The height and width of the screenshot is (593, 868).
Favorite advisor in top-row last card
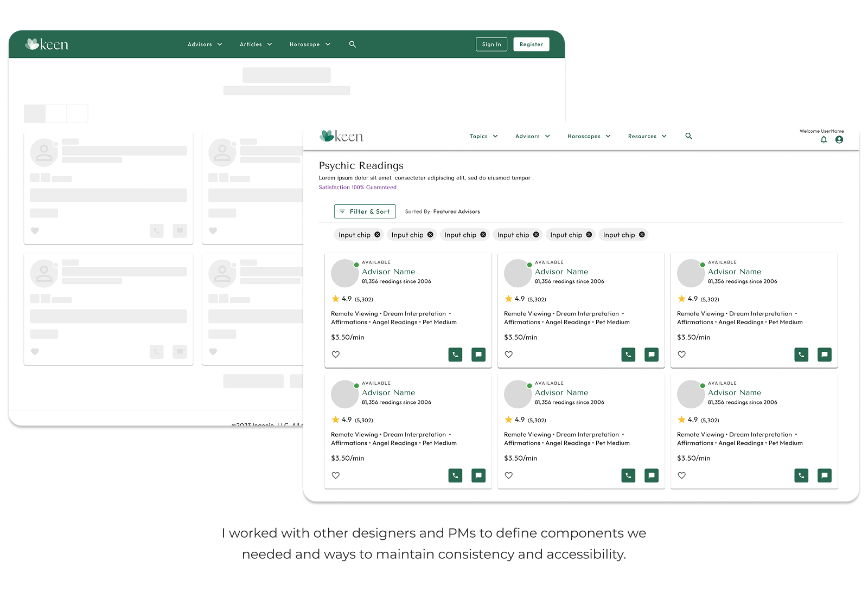(682, 354)
